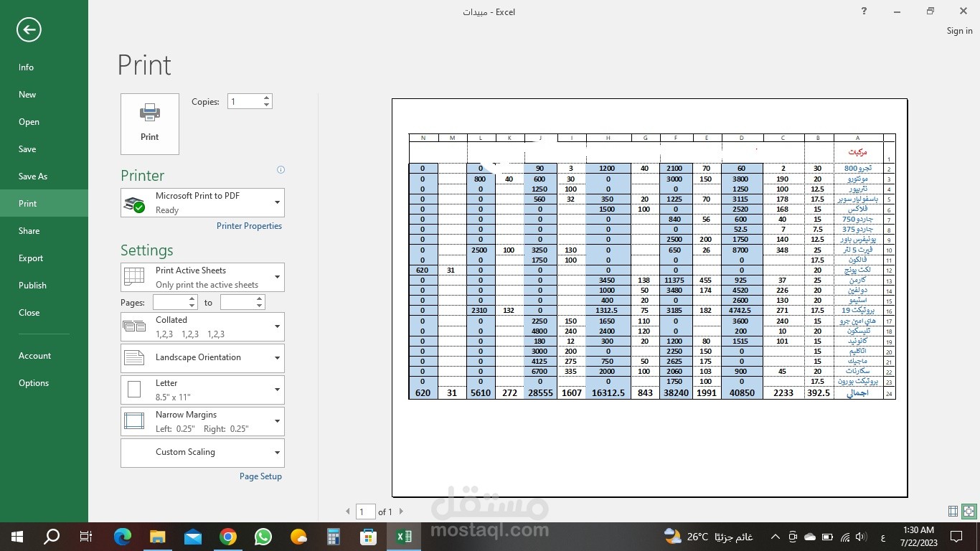The height and width of the screenshot is (551, 980).
Task: Choose Save As in the Backstage menu
Action: pos(44,176)
